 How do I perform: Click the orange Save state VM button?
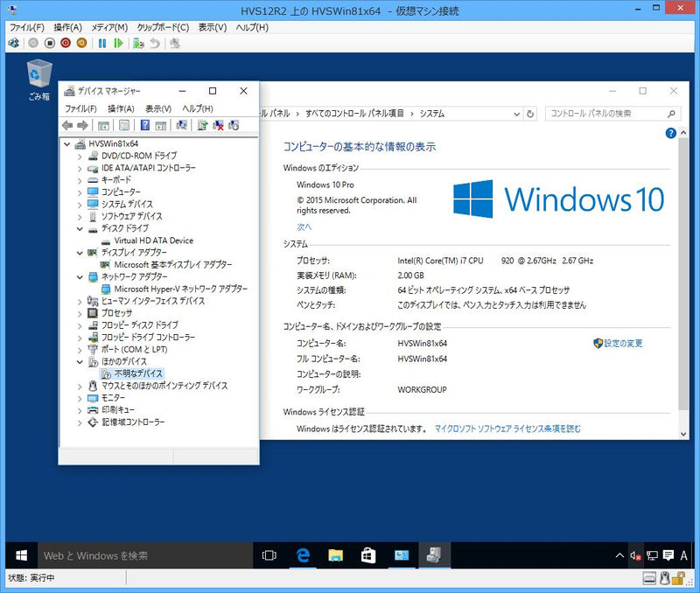coord(81,43)
